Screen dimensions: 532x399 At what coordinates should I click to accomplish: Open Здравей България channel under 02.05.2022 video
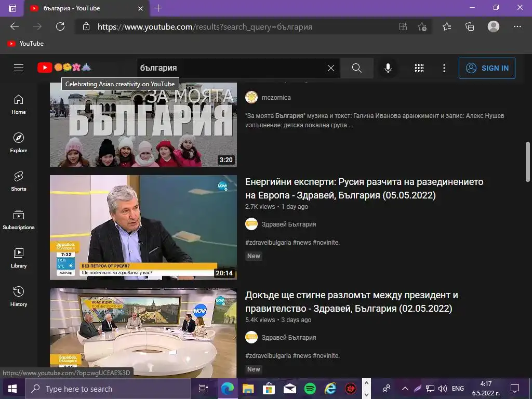289,338
